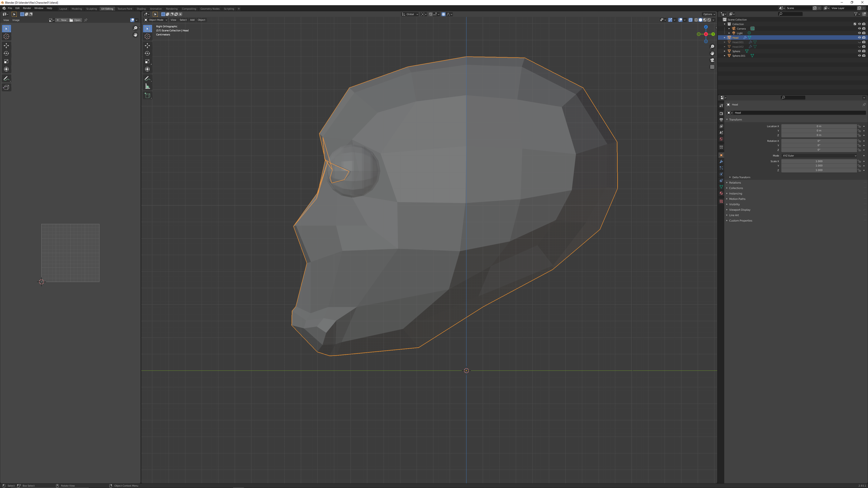Select the Rotate tool in the 3D viewport toolbar
The width and height of the screenshot is (868, 488).
click(147, 53)
